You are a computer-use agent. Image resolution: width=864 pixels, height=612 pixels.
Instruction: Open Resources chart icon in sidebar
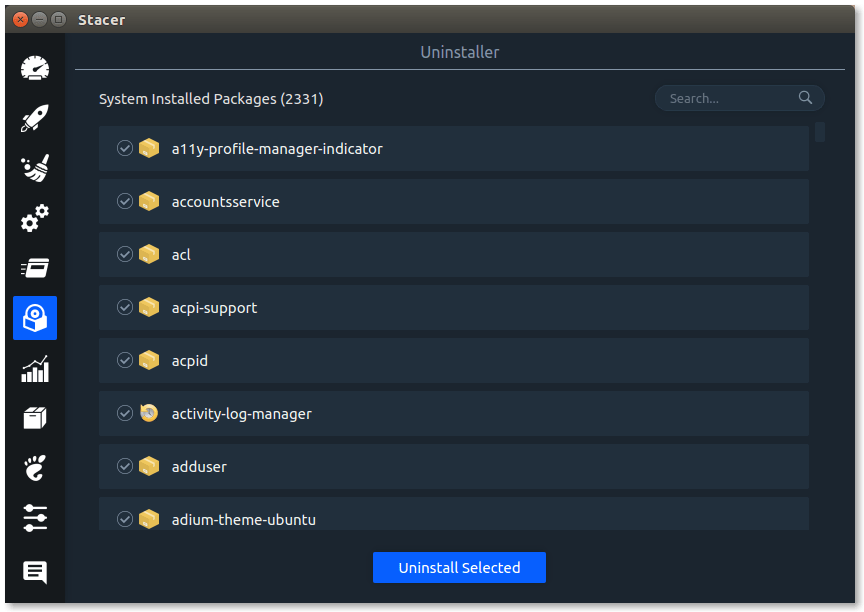(35, 369)
